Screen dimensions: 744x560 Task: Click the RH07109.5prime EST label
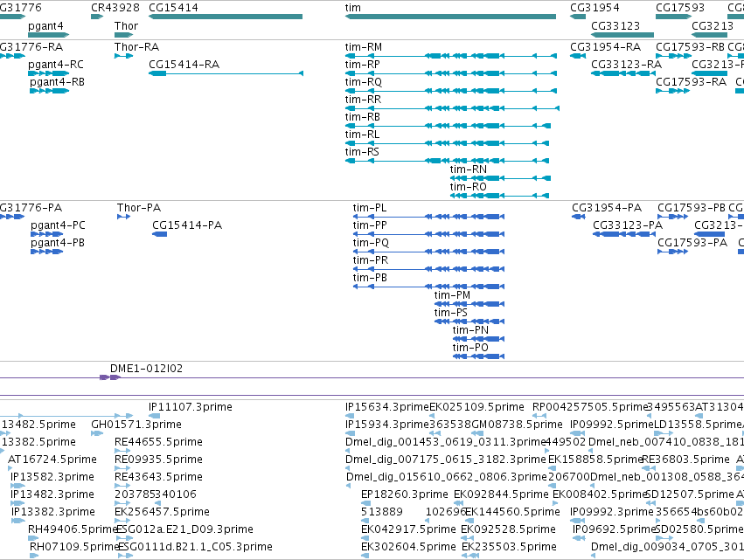[x=73, y=547]
